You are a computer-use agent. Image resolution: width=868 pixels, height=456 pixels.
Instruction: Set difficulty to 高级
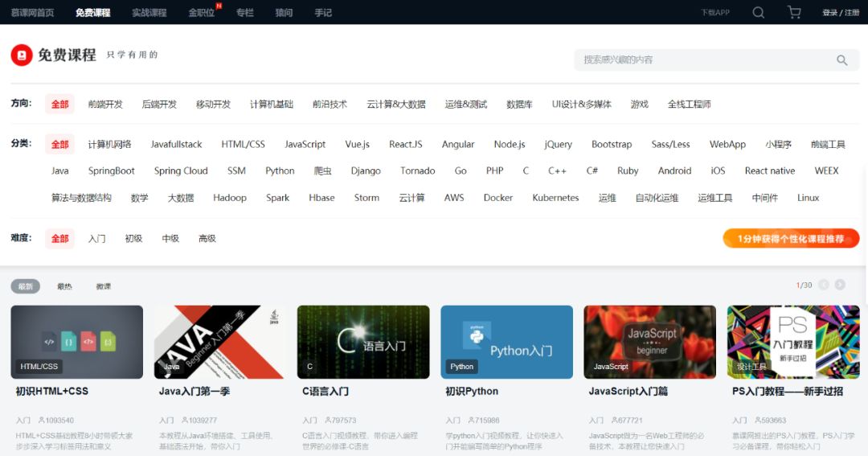(207, 239)
